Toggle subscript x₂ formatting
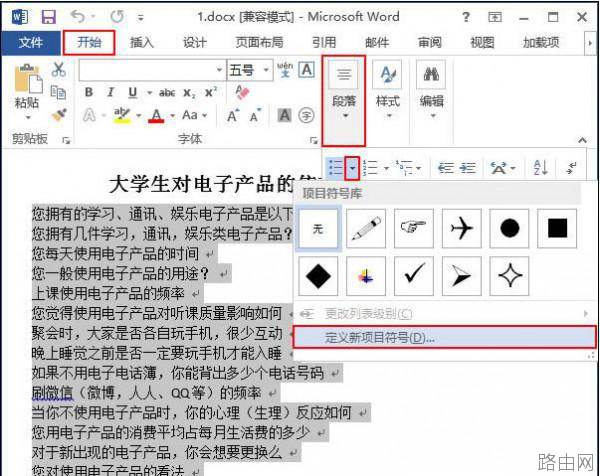The image size is (600, 476). (x=189, y=93)
